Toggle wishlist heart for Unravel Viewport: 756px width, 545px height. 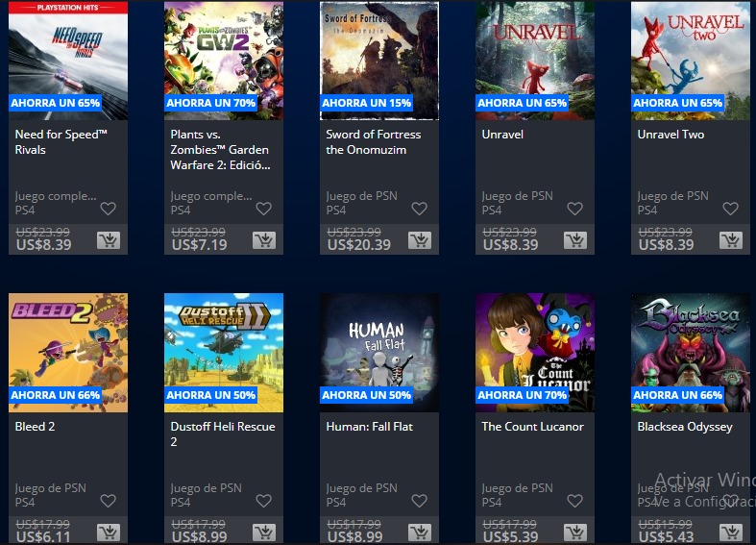(574, 209)
